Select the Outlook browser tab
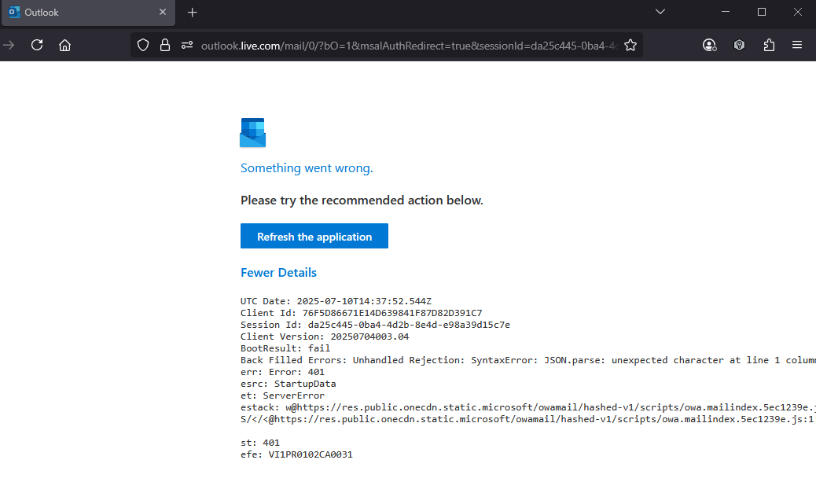Viewport: 816px width, 504px height. pos(88,13)
